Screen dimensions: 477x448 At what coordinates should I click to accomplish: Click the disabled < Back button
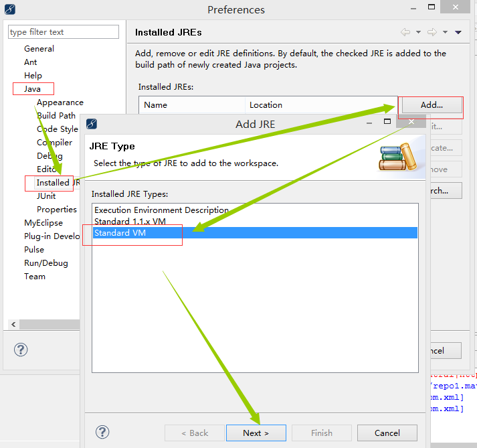pos(195,433)
